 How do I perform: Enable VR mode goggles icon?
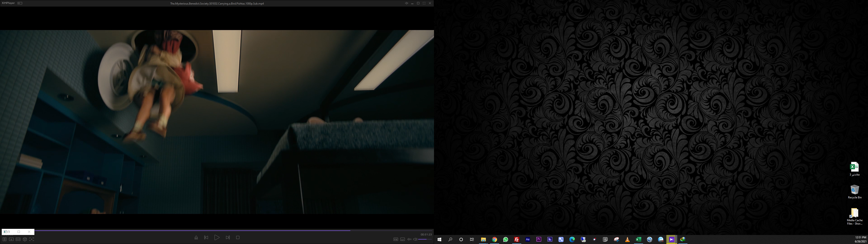18,239
